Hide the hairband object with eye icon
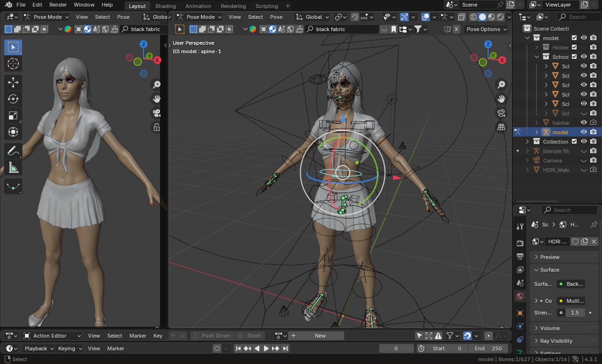This screenshot has width=602, height=364. click(584, 122)
